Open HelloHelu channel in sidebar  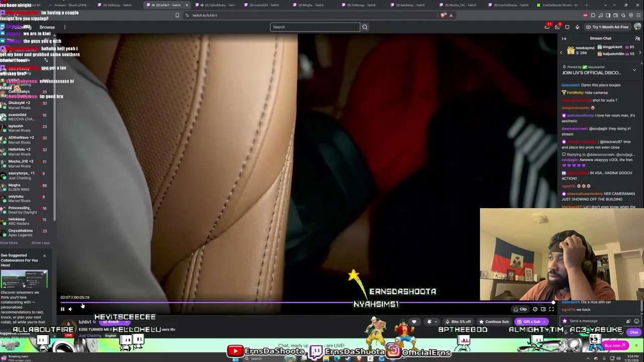(25, 151)
